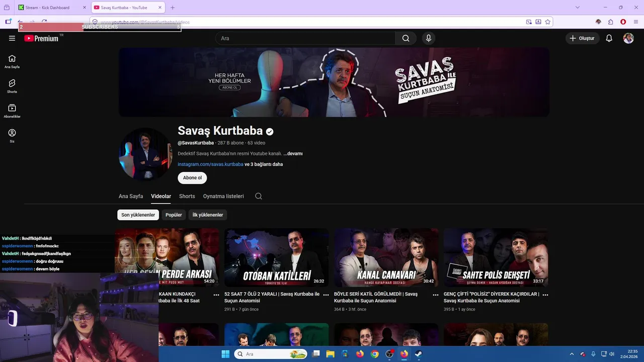
Task: Open 52 SAAT 7 ÖLÜ 2 YARALI title
Action: [272, 297]
